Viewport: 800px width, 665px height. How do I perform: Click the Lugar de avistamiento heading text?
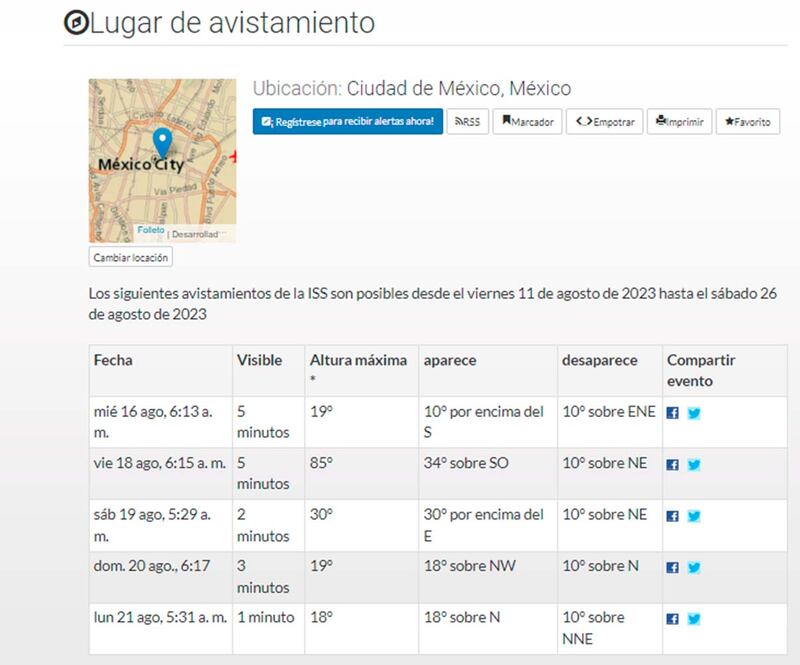[232, 23]
